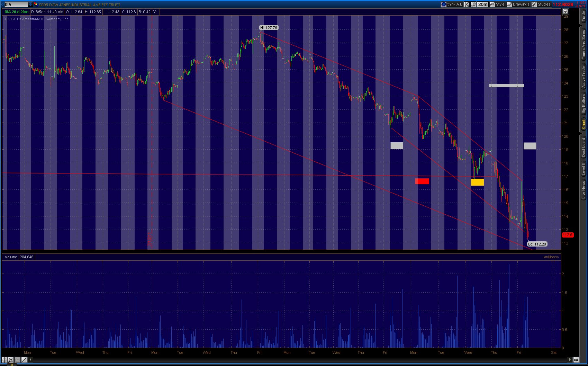Screen dimensions: 588x366
Task: Click the color-linking squares icon beside DIA
Action: click(x=35, y=4)
